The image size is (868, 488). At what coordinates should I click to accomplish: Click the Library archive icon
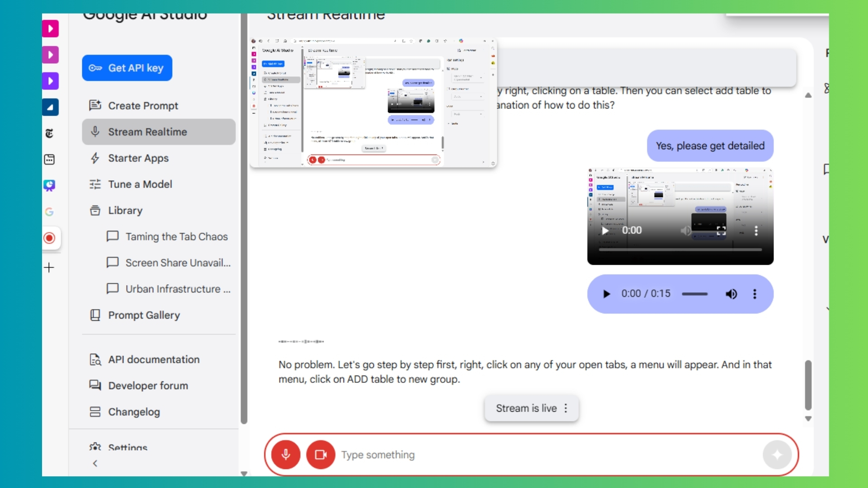point(95,211)
